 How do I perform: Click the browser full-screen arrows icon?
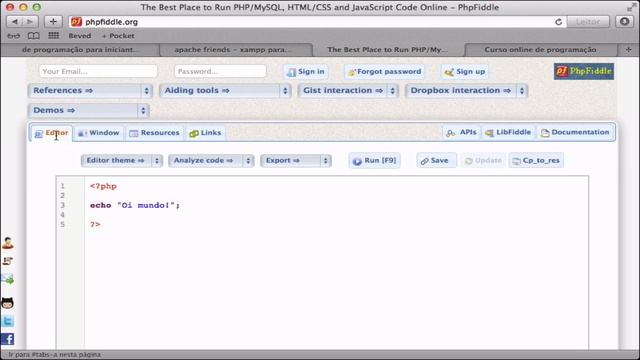pyautogui.click(x=631, y=7)
